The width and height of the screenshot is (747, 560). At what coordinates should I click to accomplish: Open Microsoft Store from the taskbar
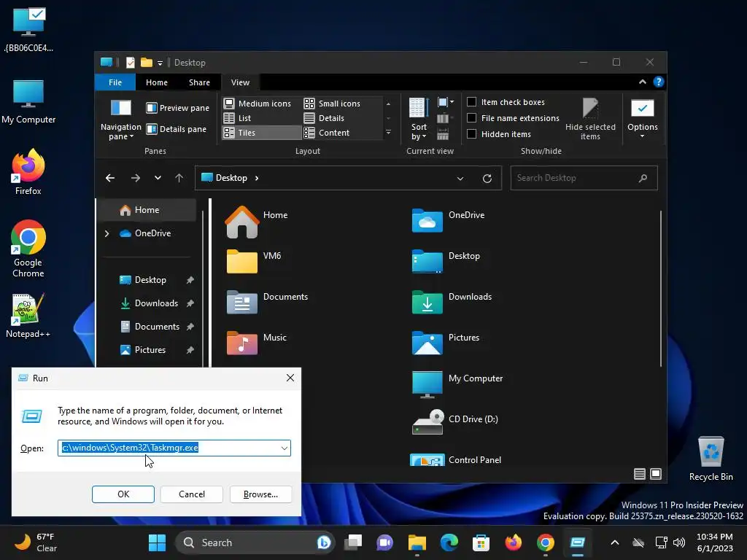pyautogui.click(x=481, y=542)
